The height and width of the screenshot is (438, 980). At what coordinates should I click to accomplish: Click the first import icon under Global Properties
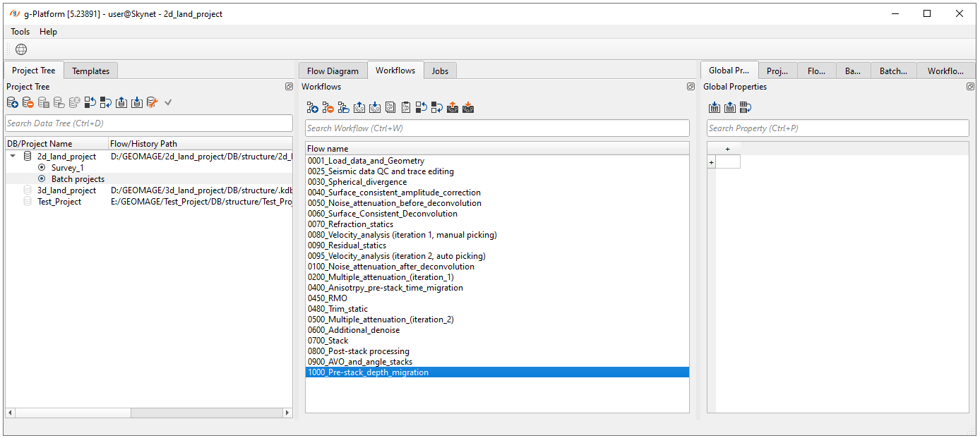pos(715,108)
